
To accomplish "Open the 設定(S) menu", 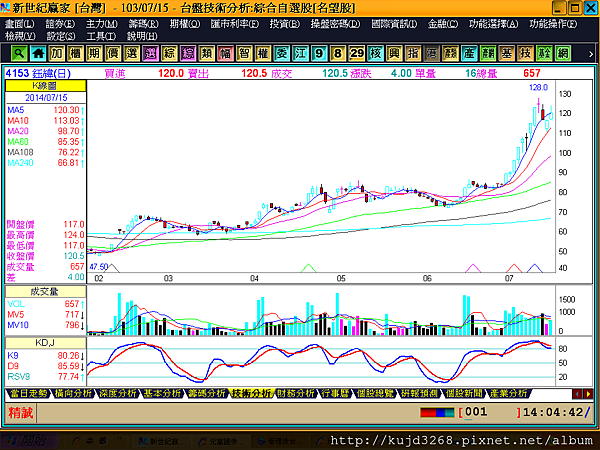I will pos(61,36).
